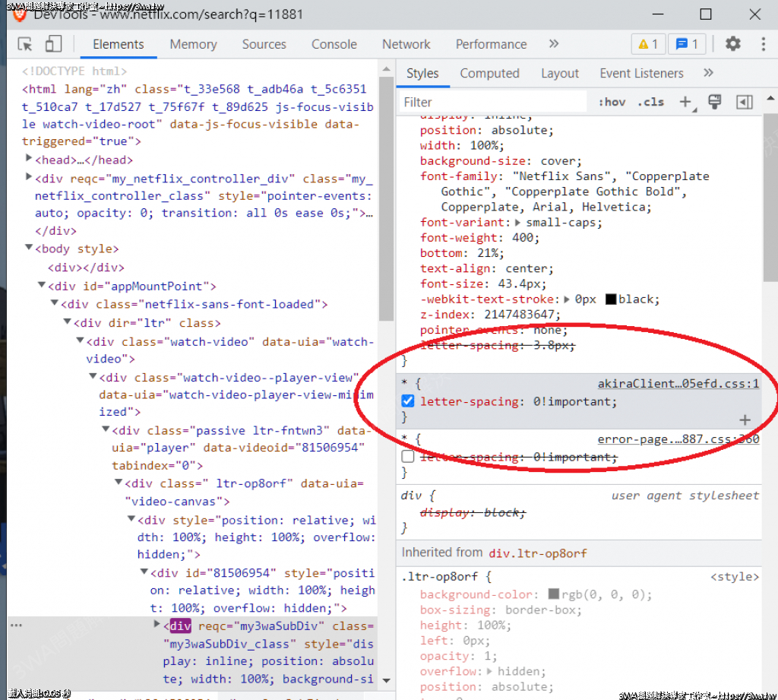The image size is (778, 700).
Task: Open the Computed styles tab
Action: 489,74
